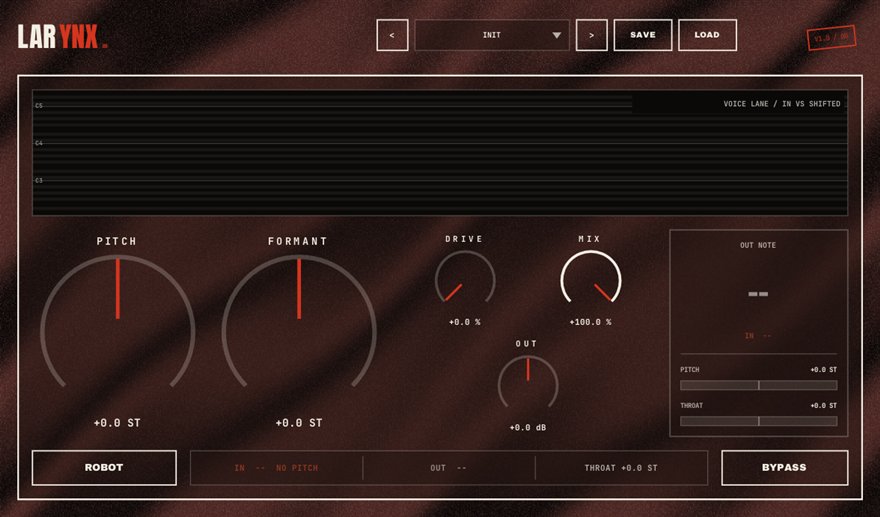Click the C3 lane marker
880x517 pixels.
(x=39, y=181)
